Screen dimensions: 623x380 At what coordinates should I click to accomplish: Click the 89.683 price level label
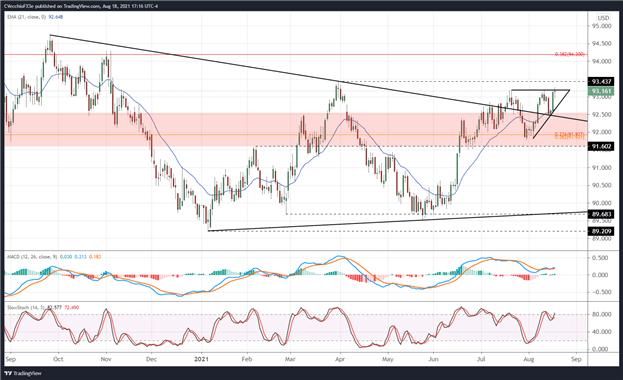(601, 214)
